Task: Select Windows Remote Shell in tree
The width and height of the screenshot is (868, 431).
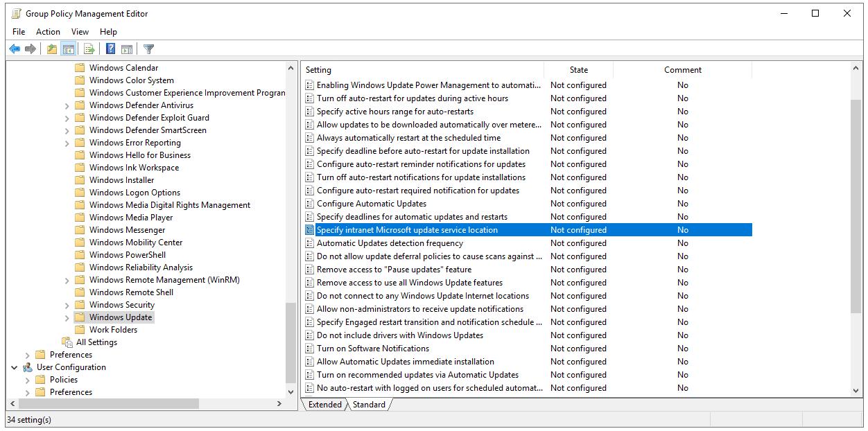Action: coord(131,292)
